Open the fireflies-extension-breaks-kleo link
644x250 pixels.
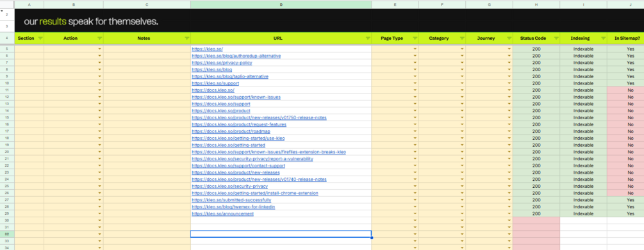[x=268, y=152]
